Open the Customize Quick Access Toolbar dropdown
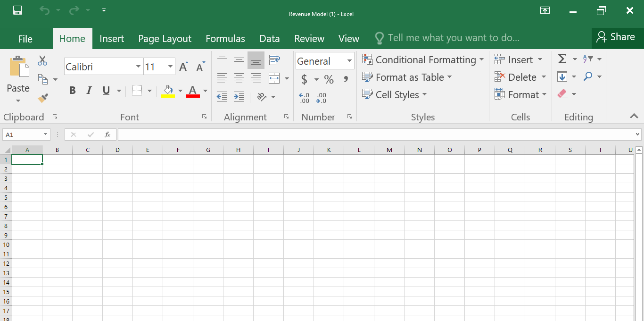 [x=104, y=10]
